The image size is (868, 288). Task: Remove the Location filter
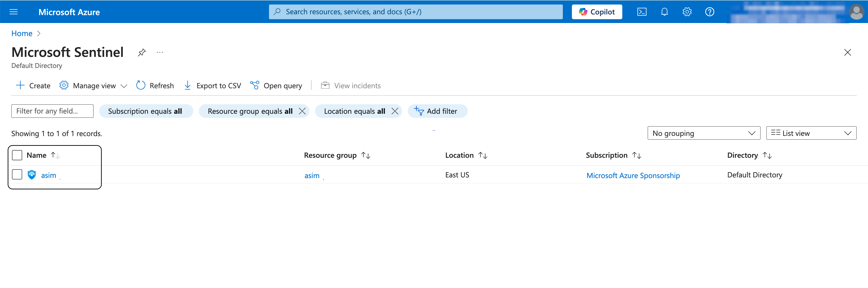click(x=395, y=111)
